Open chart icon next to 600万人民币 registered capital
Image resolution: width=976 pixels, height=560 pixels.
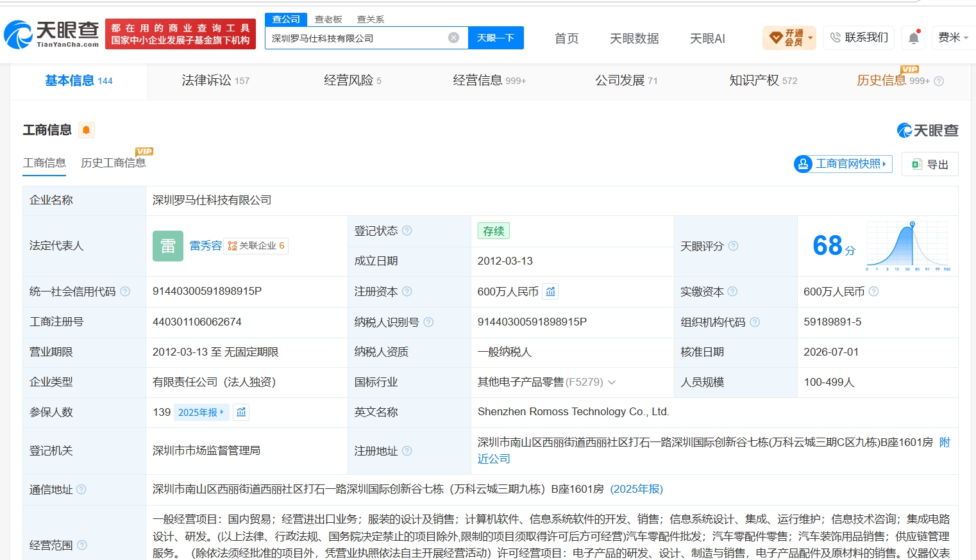tap(550, 292)
